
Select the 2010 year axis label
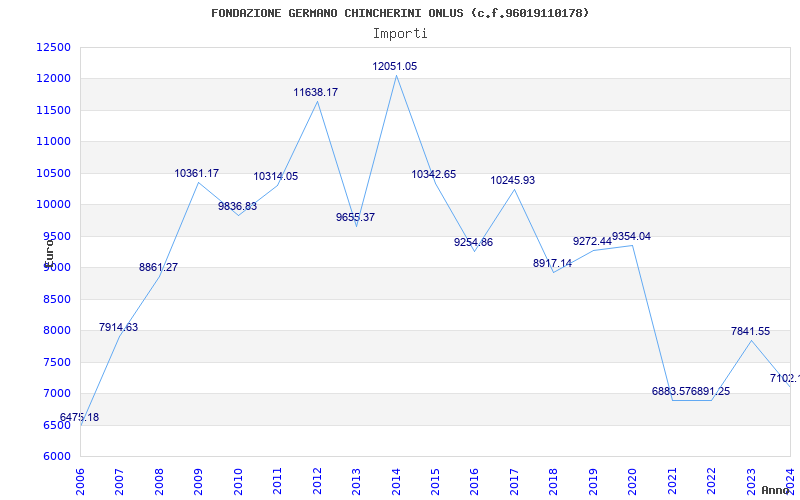238,481
